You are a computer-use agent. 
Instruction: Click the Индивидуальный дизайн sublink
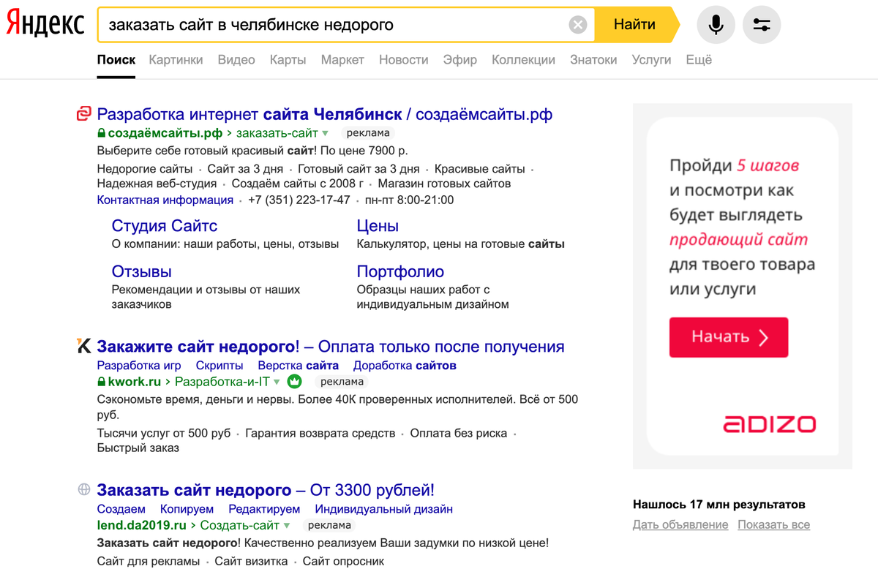(384, 508)
